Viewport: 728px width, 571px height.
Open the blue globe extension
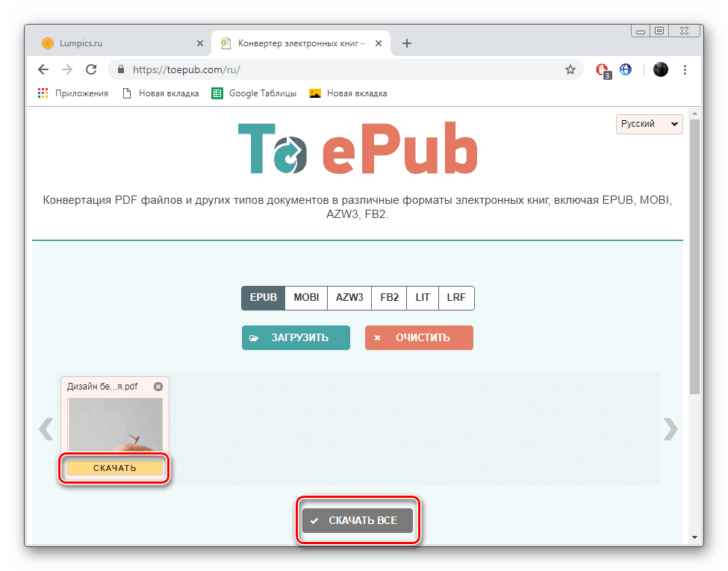pos(626,69)
